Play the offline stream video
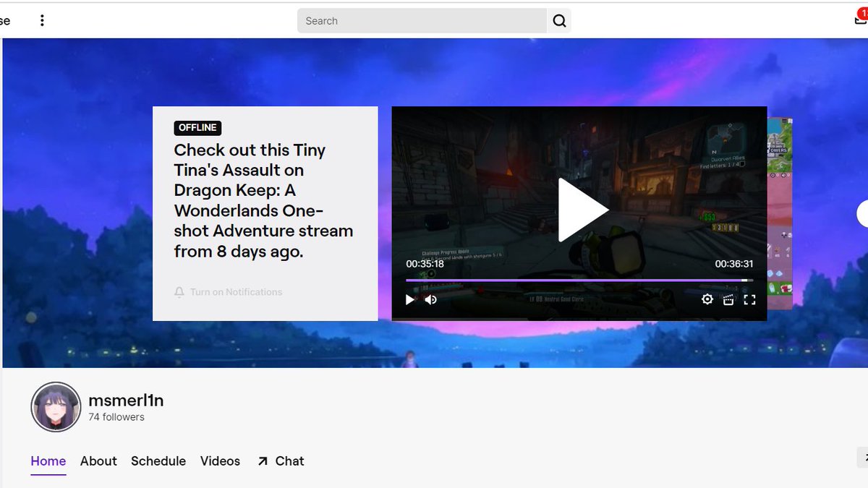This screenshot has width=868, height=488. [x=579, y=209]
